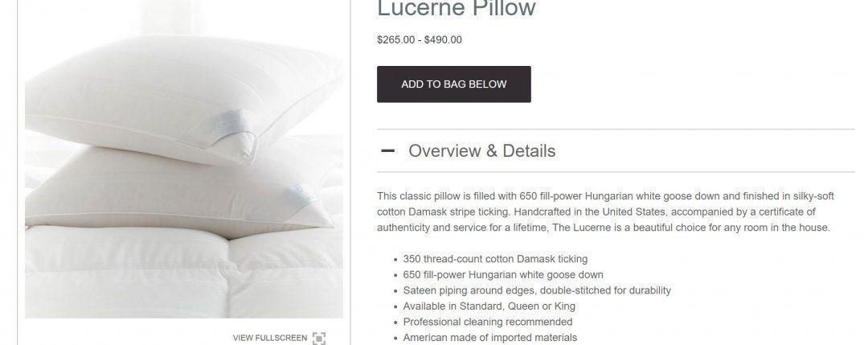Select the $265.00 - $490.00 price text

click(419, 40)
